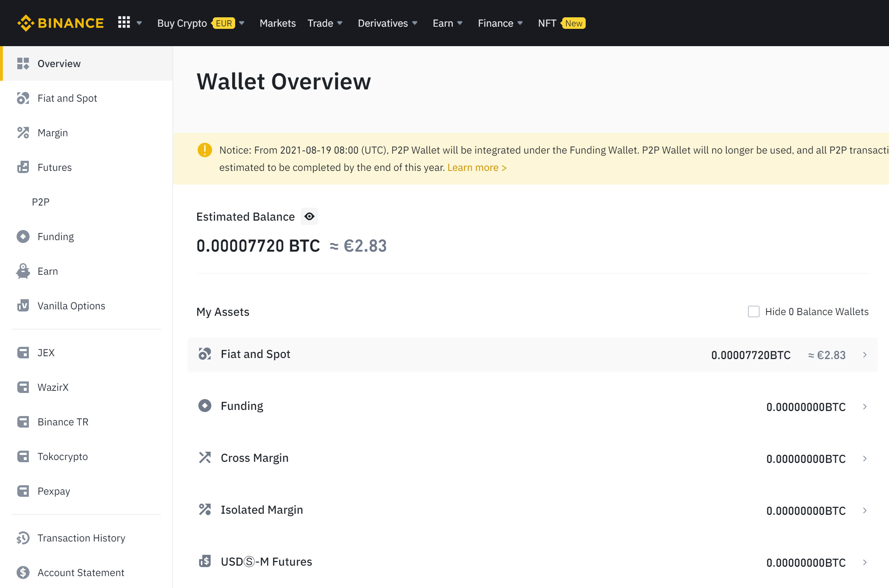The image size is (889, 588).
Task: Open the Derivatives dropdown arrow
Action: pos(415,23)
